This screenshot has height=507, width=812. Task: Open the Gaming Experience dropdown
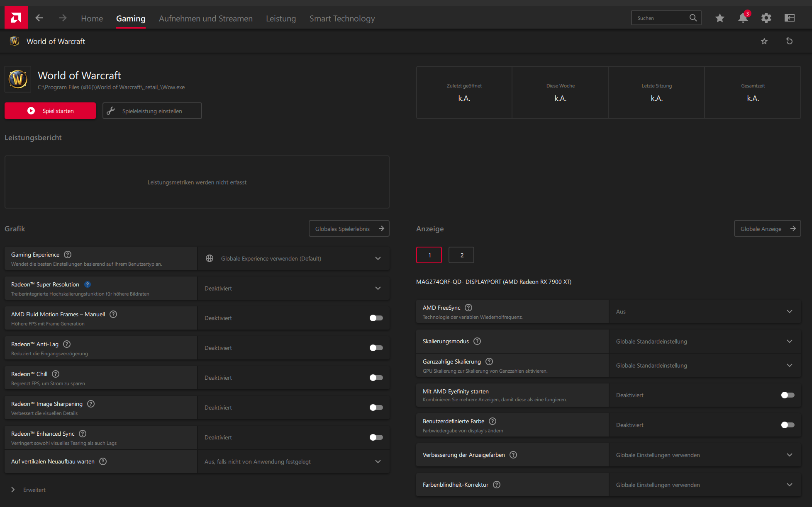[x=293, y=258]
